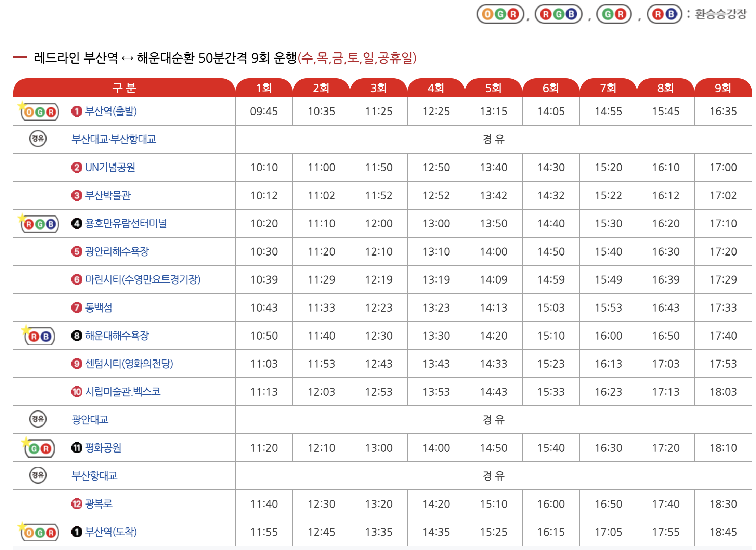Open the 센텀시티(영화의전당) stop link
Image resolution: width=756 pixels, height=550 pixels.
[129, 364]
